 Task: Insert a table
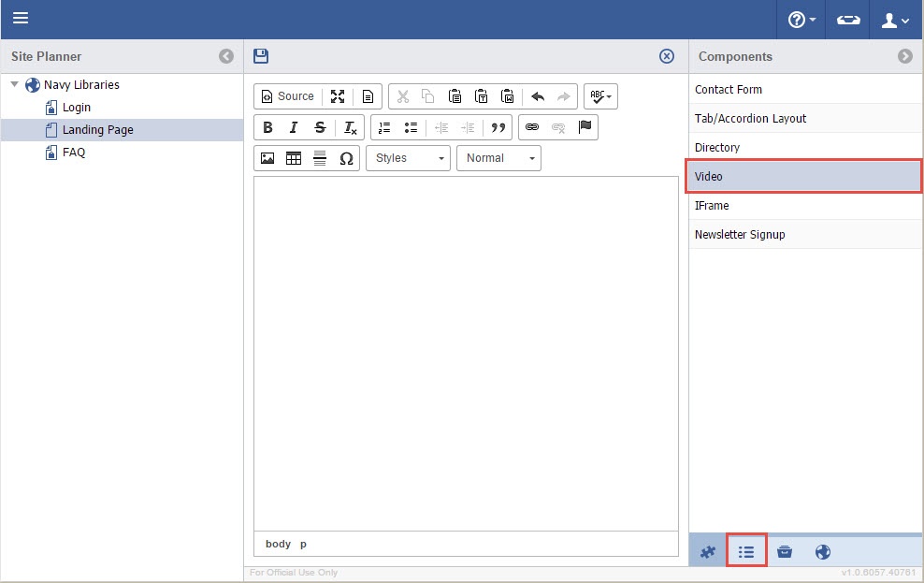[x=294, y=158]
